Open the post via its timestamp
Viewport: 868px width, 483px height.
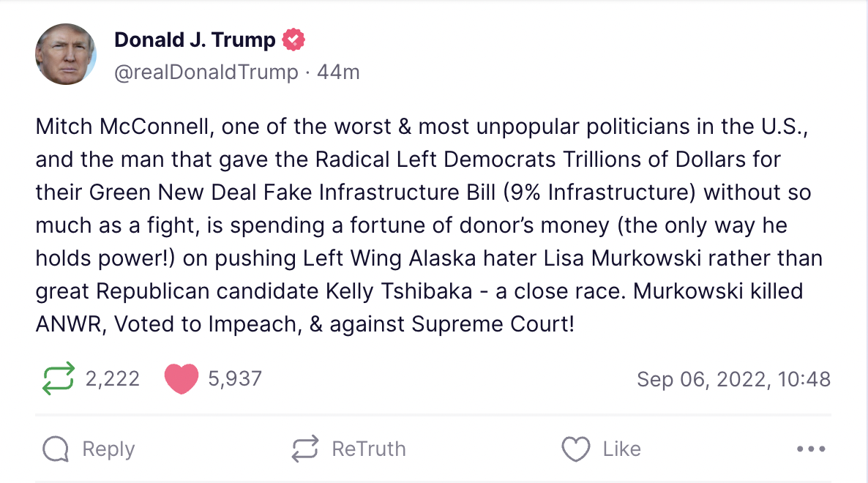733,378
